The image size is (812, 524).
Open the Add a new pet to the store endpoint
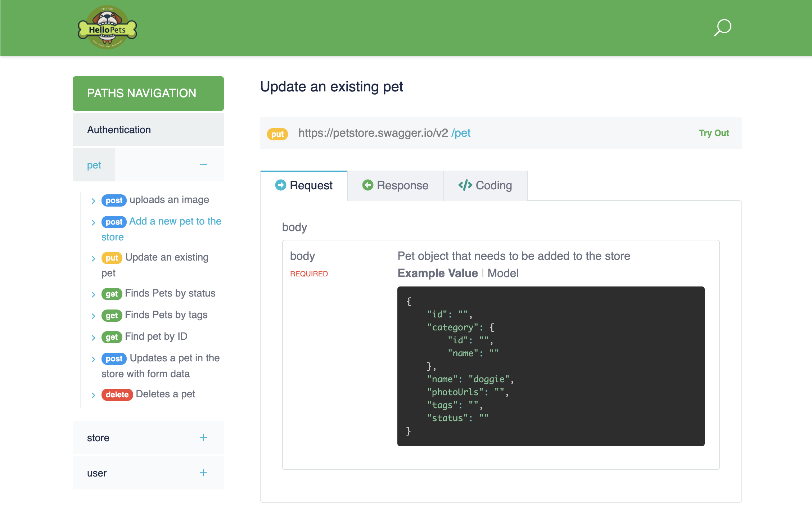click(x=175, y=221)
